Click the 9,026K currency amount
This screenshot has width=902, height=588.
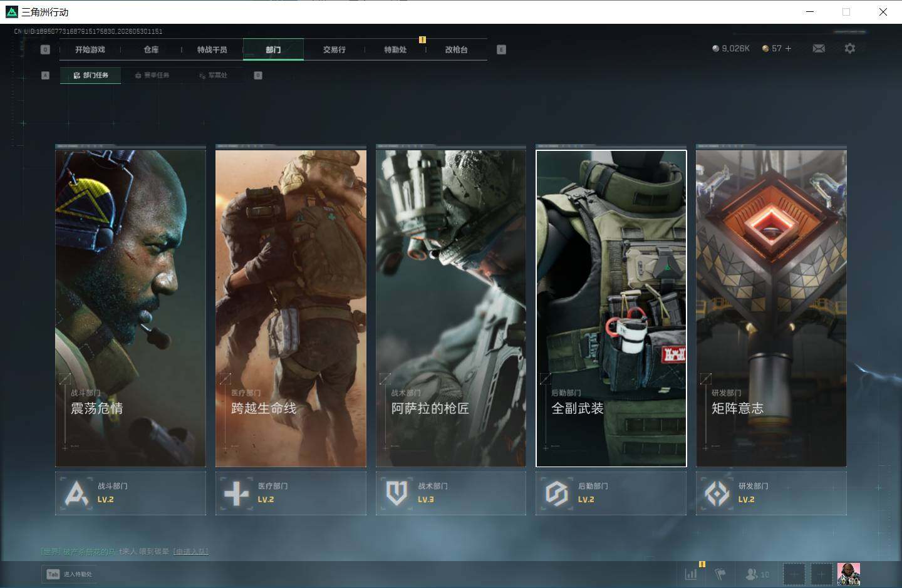736,48
